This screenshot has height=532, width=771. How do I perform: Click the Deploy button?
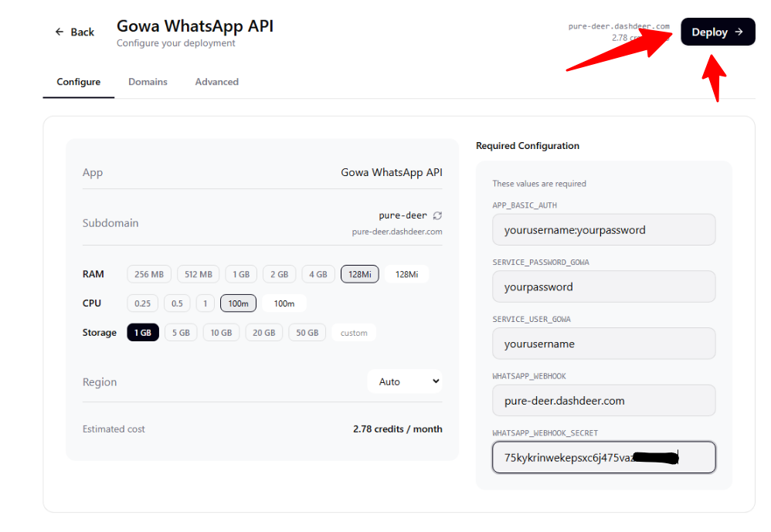[x=718, y=32]
